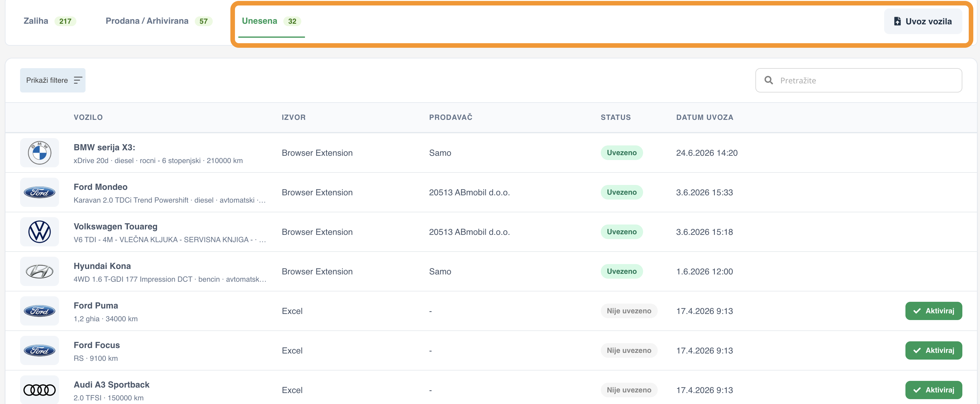
Task: Click the IZVOR column header
Action: point(294,117)
